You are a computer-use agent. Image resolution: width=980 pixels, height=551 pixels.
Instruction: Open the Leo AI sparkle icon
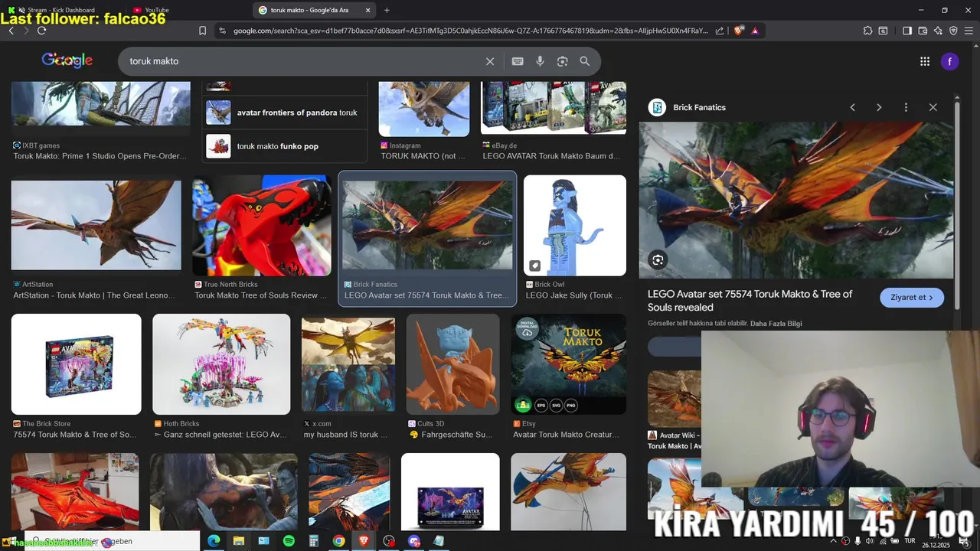pyautogui.click(x=938, y=31)
